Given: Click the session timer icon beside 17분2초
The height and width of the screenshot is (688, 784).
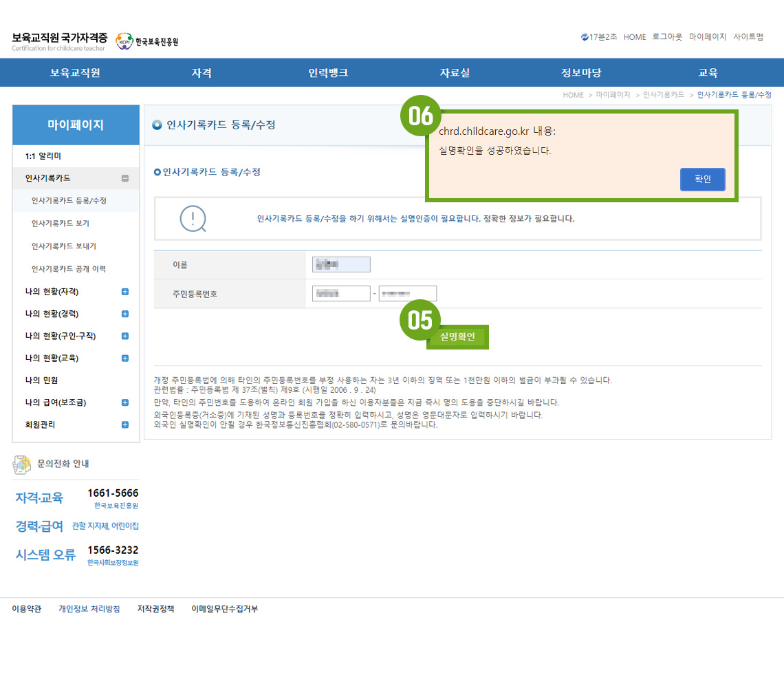Looking at the screenshot, I should click(x=585, y=37).
